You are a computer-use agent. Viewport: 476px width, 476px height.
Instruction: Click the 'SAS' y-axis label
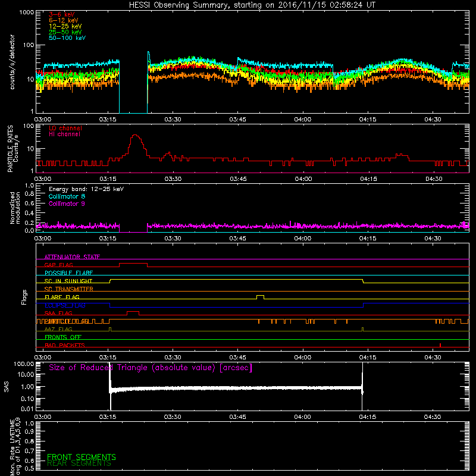(x=6, y=387)
